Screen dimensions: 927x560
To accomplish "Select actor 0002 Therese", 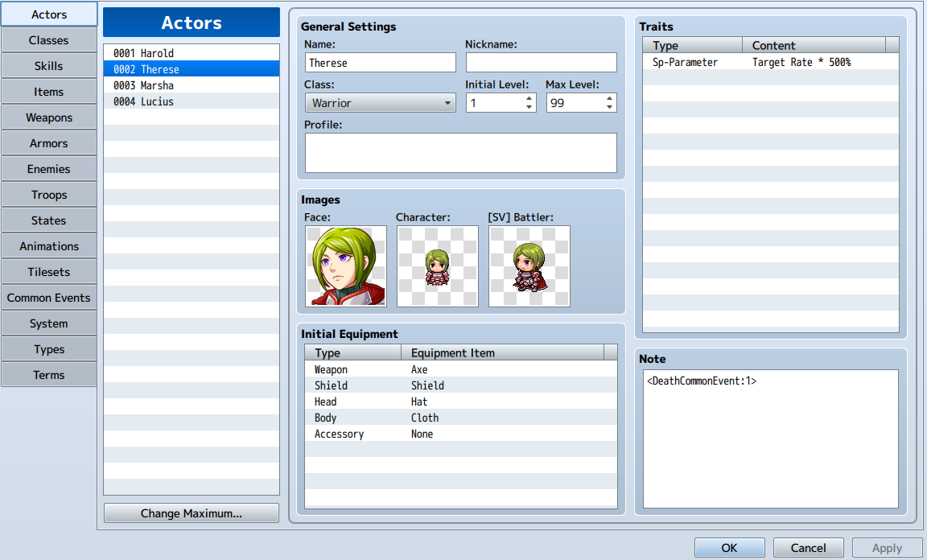I will point(192,68).
